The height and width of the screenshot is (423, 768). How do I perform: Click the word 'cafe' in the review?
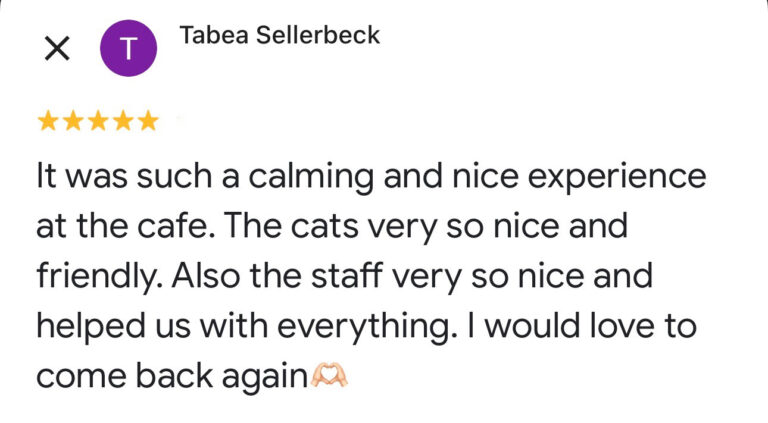click(x=165, y=227)
